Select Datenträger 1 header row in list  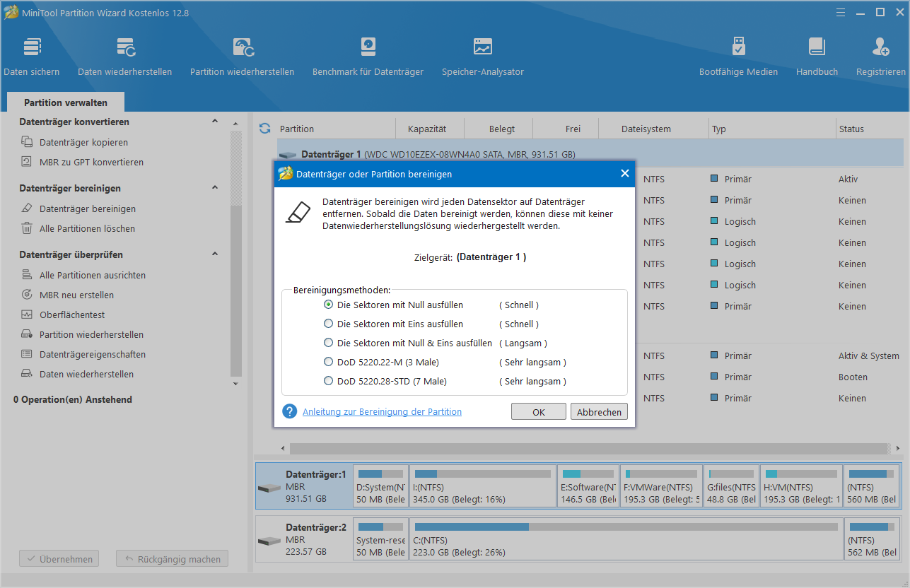(590, 153)
